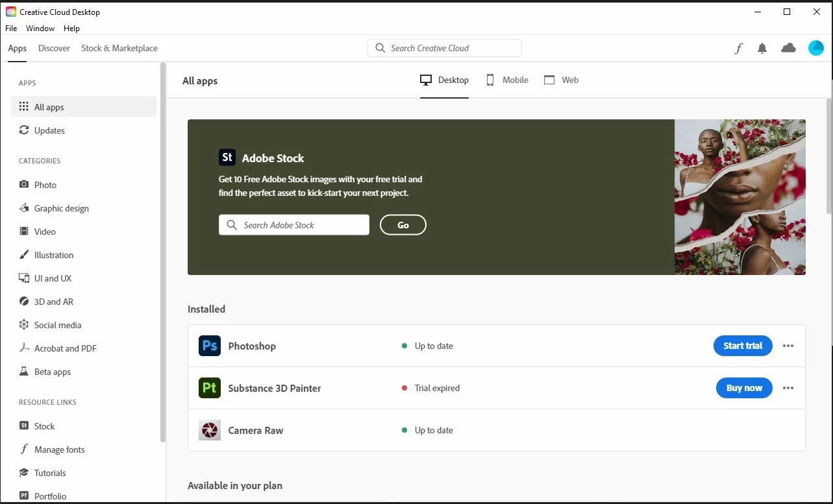Click the Photoshop app icon
The image size is (833, 504).
[x=210, y=346]
